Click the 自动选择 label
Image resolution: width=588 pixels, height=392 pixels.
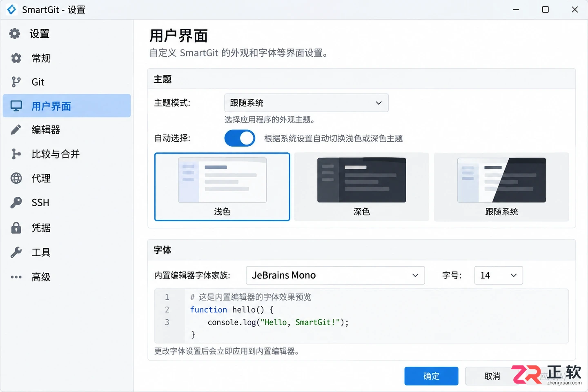click(172, 138)
